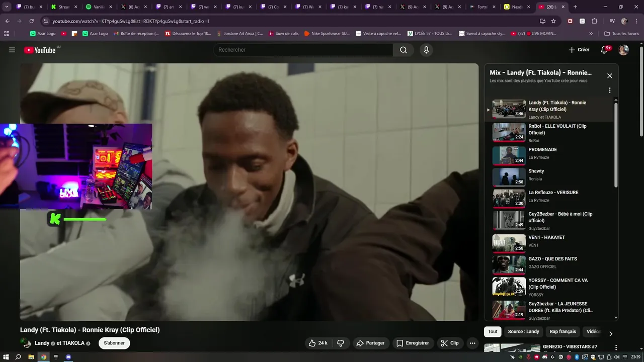Open options for GENEZIO - VIBESTARS #7
The image size is (644, 362).
[x=616, y=347]
